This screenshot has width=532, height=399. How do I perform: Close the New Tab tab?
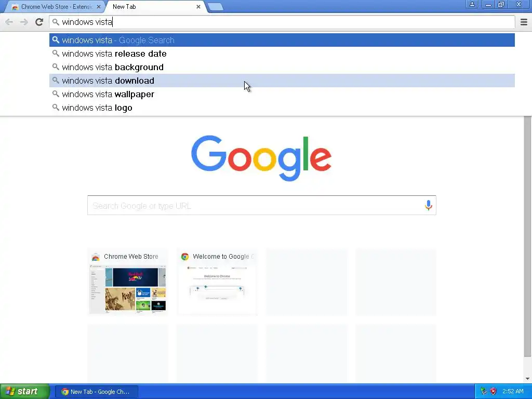(x=198, y=6)
